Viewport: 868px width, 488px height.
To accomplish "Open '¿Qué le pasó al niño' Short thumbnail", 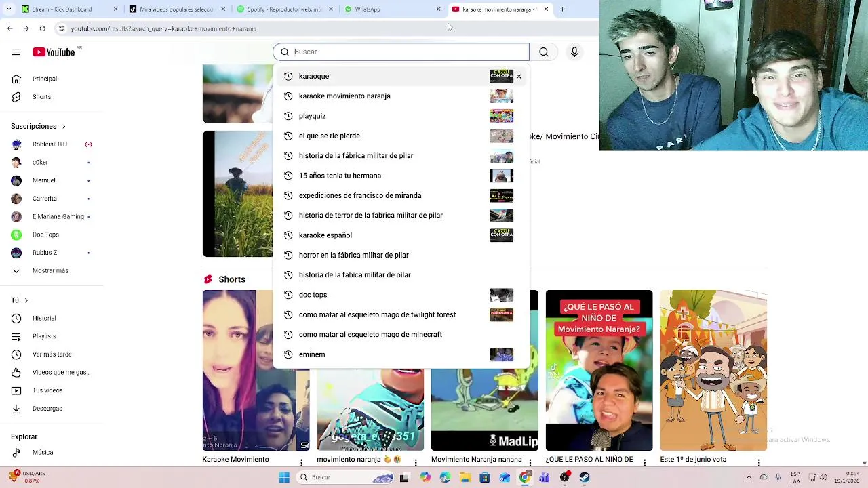I will [599, 370].
